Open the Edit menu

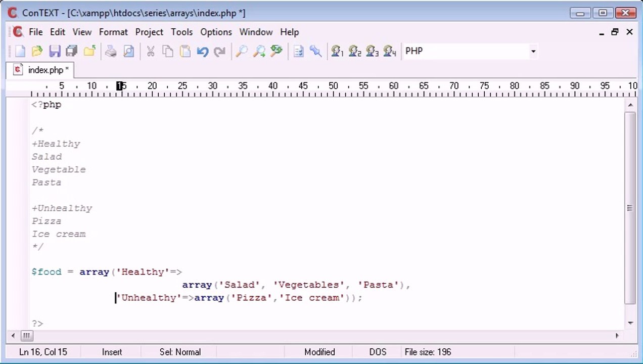point(57,32)
